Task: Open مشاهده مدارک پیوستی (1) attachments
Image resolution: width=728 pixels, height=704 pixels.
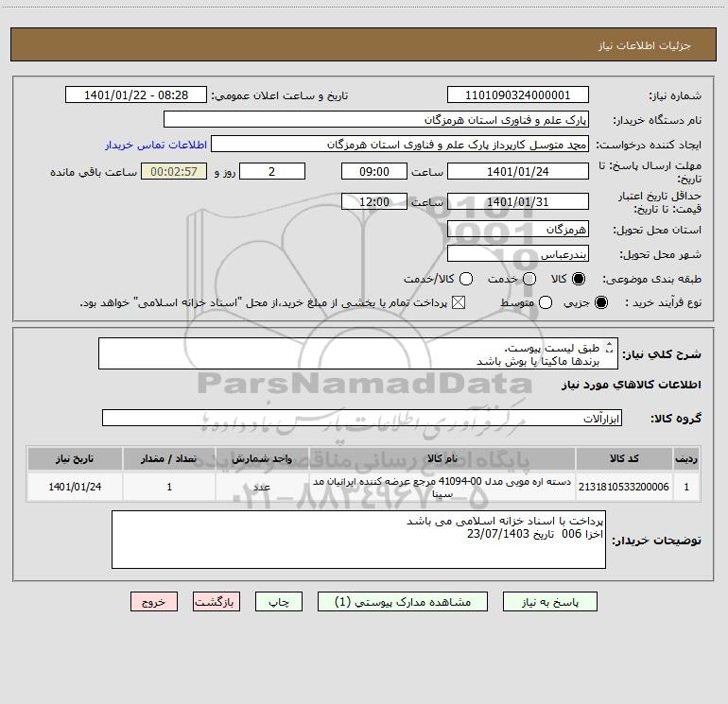Action: point(403,602)
